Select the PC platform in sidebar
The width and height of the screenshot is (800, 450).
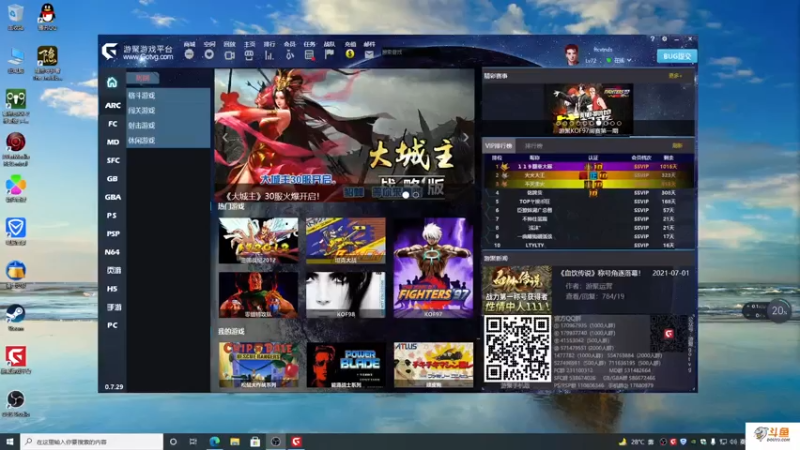point(113,325)
